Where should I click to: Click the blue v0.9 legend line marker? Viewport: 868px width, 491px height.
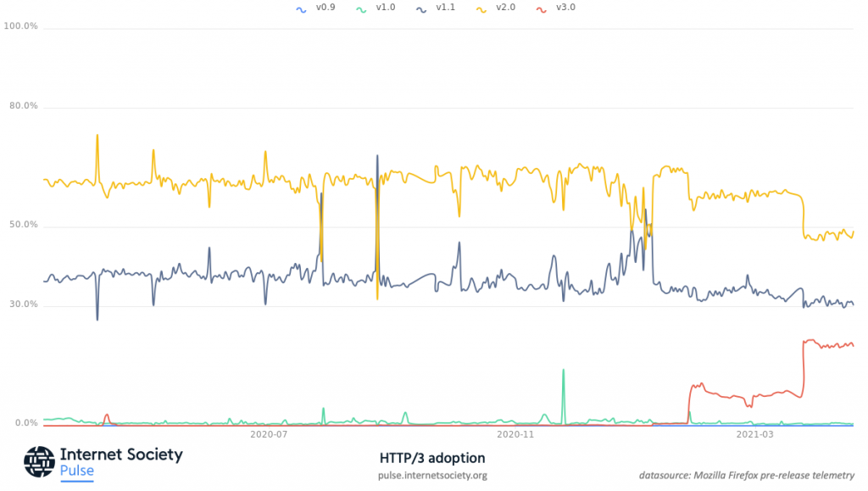[299, 9]
